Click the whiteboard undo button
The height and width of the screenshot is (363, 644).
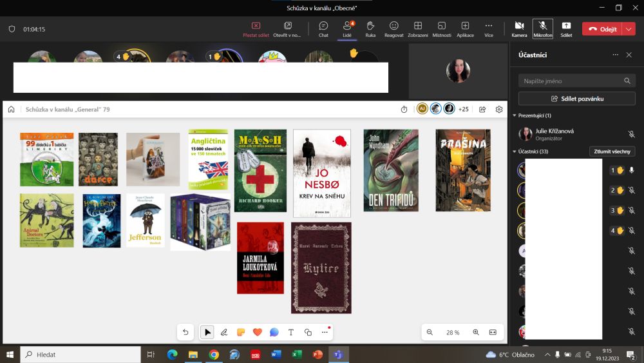[x=185, y=332]
